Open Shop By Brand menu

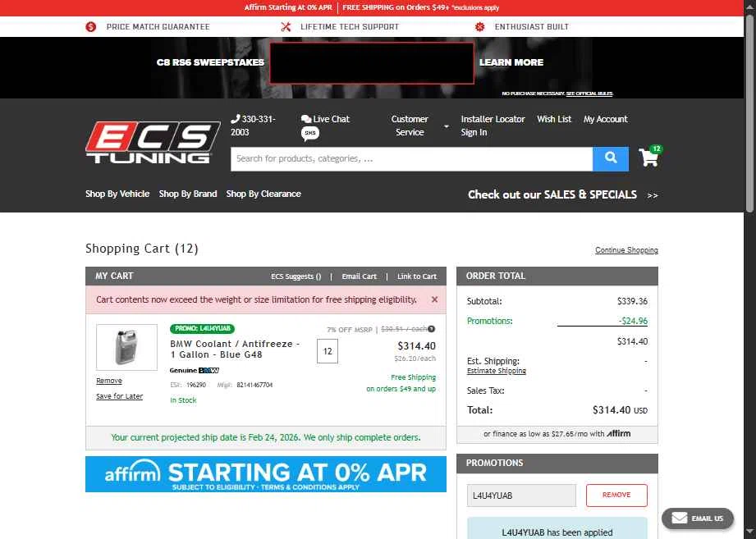point(188,194)
